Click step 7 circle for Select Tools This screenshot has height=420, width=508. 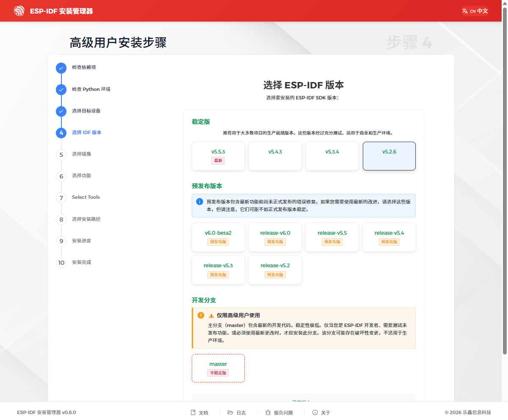[x=61, y=198]
